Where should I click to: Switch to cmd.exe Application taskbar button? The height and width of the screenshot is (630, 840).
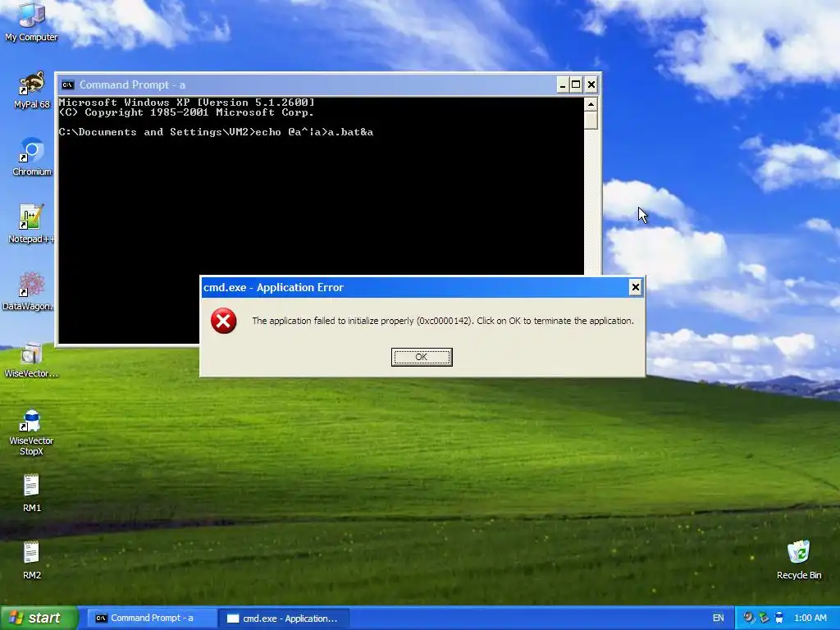(284, 619)
